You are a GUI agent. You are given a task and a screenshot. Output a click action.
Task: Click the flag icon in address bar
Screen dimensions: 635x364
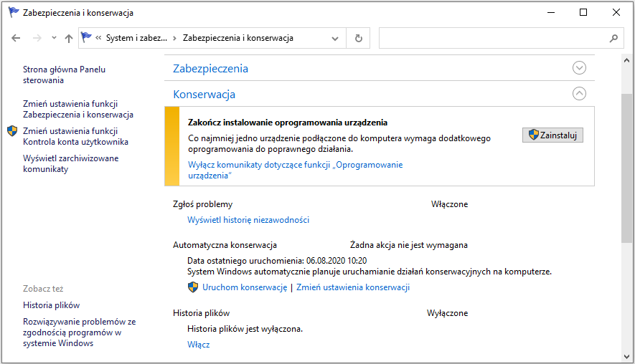(x=86, y=37)
